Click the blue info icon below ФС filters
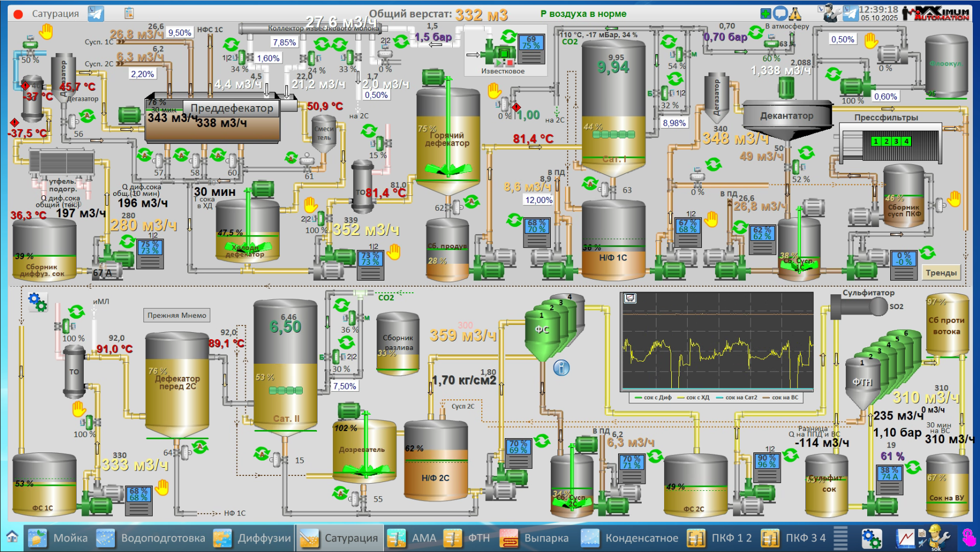 pos(561,368)
